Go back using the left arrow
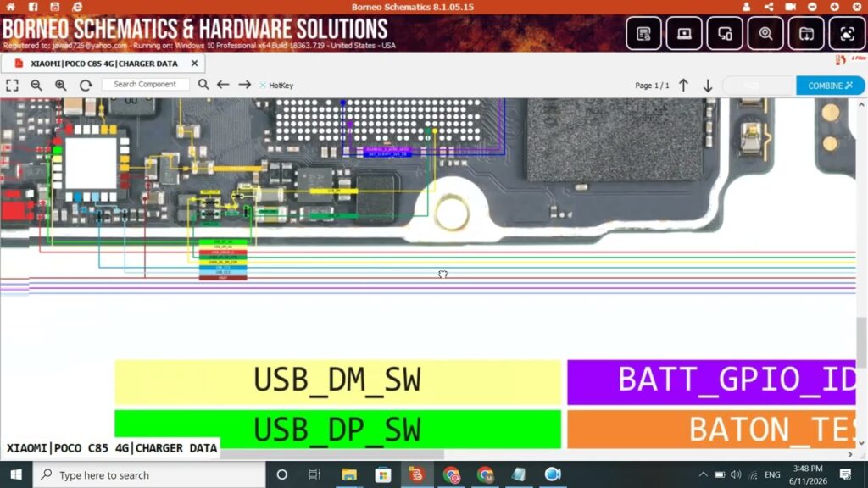Screen dimensions: 868x488 223,85
